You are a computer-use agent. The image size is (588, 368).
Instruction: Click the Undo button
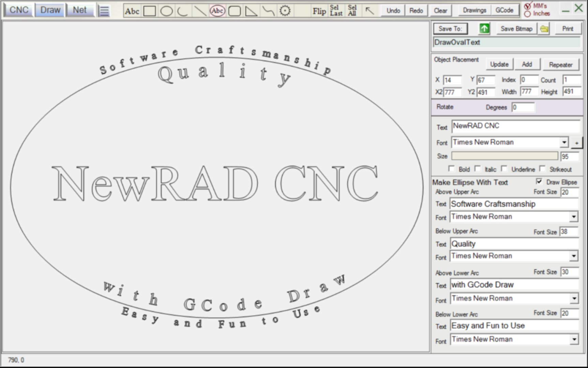[393, 11]
